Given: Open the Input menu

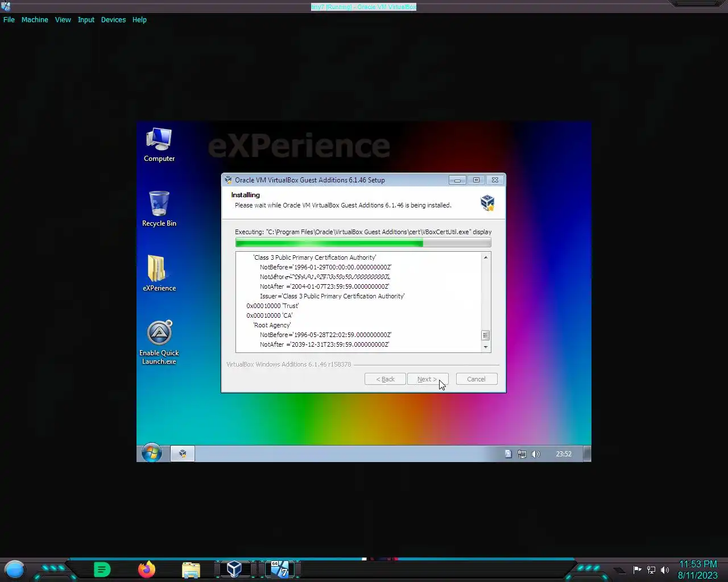Looking at the screenshot, I should point(86,19).
